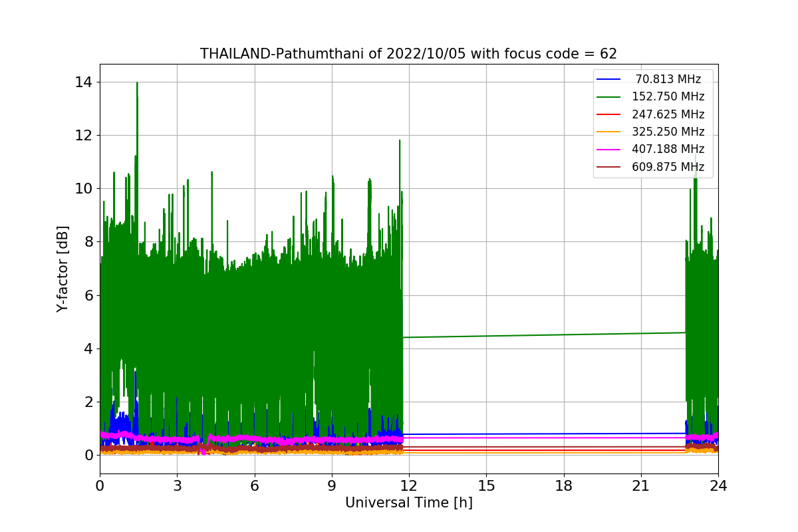
Task: Select the 609.875 MHz legend label
Action: point(668,167)
